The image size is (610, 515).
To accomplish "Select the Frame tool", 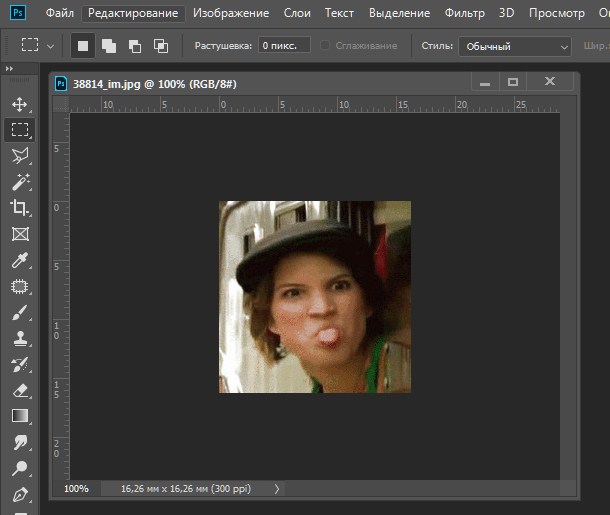I will click(19, 234).
